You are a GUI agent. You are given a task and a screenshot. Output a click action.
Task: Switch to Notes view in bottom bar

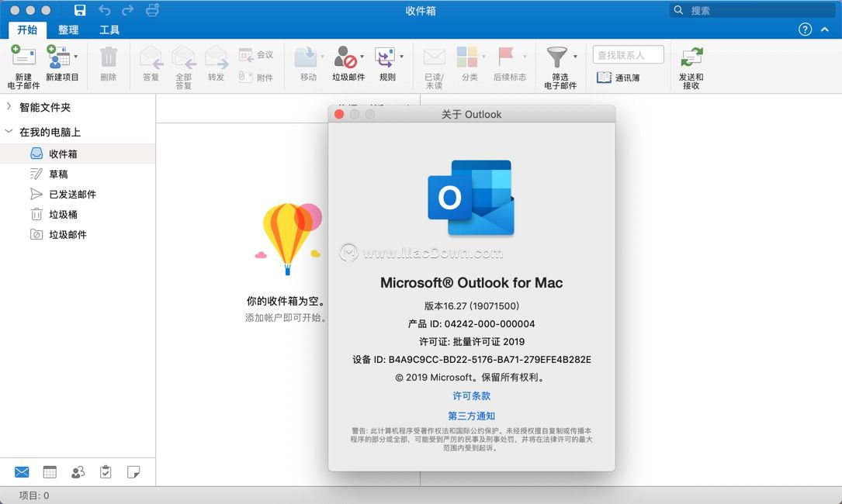pyautogui.click(x=133, y=471)
